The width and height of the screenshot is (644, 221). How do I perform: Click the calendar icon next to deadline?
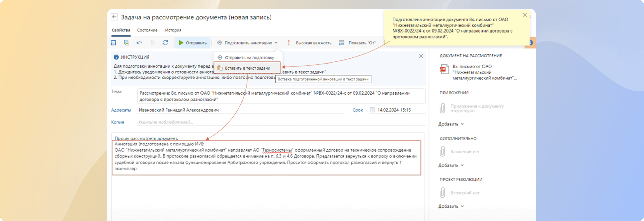(x=372, y=110)
